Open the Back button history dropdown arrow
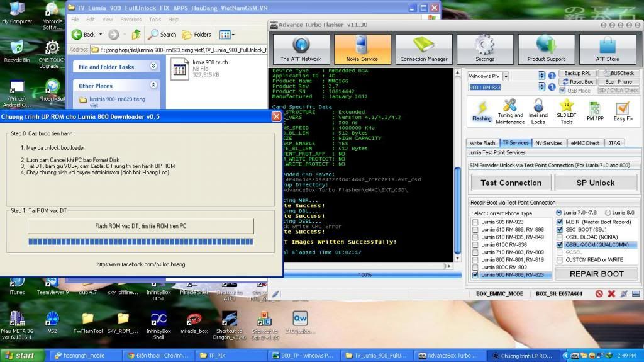The height and width of the screenshot is (362, 644). tap(100, 35)
